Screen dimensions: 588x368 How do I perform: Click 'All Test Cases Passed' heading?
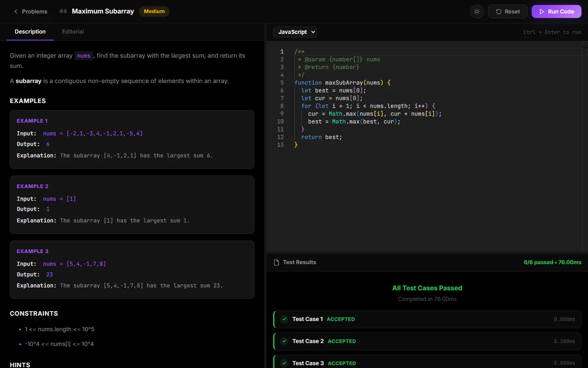pos(427,288)
